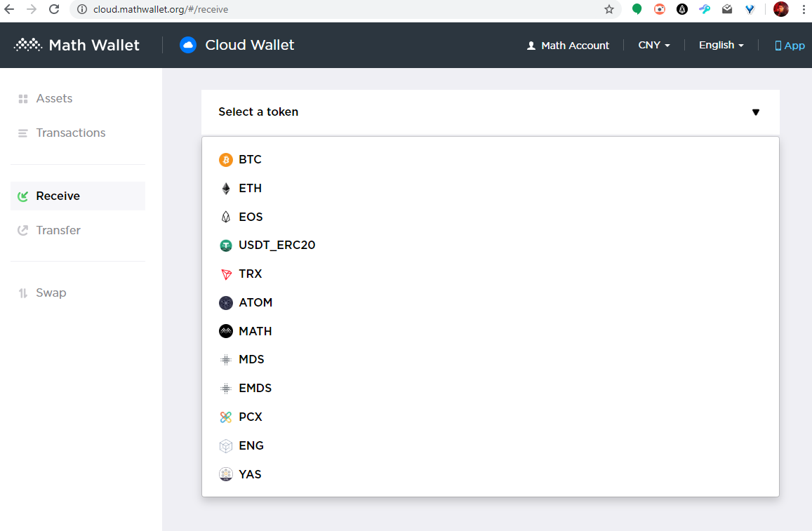Click the ATOM token icon
This screenshot has height=531, width=812.
226,303
